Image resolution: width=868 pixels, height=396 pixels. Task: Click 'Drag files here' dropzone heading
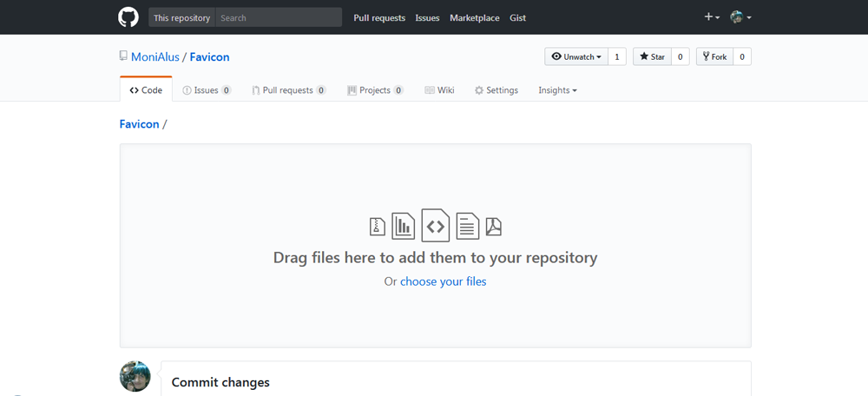click(435, 258)
